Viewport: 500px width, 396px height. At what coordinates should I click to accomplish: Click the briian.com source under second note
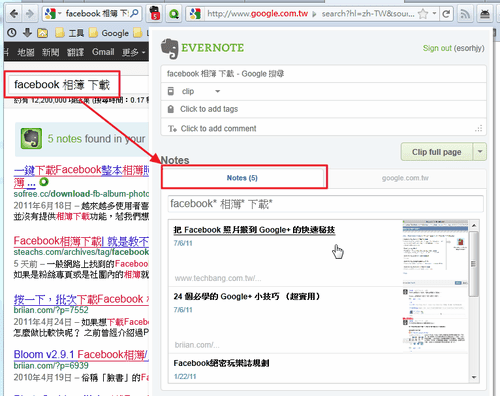tap(197, 345)
